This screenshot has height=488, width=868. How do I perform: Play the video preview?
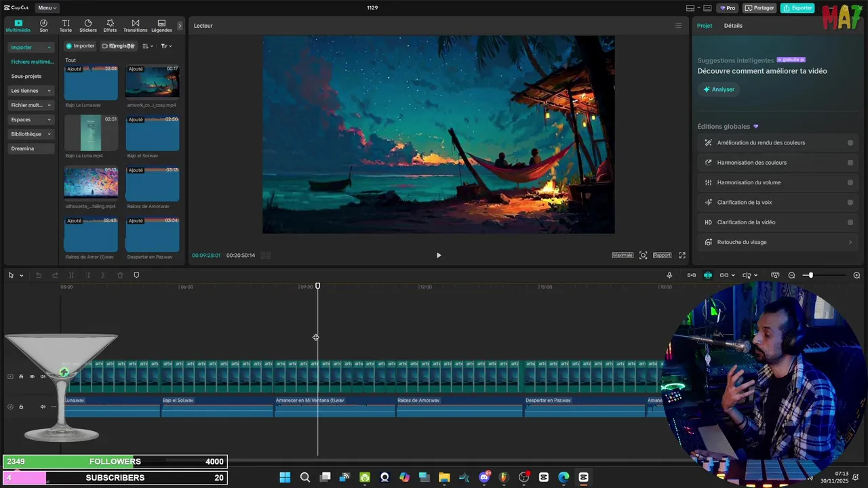(439, 256)
